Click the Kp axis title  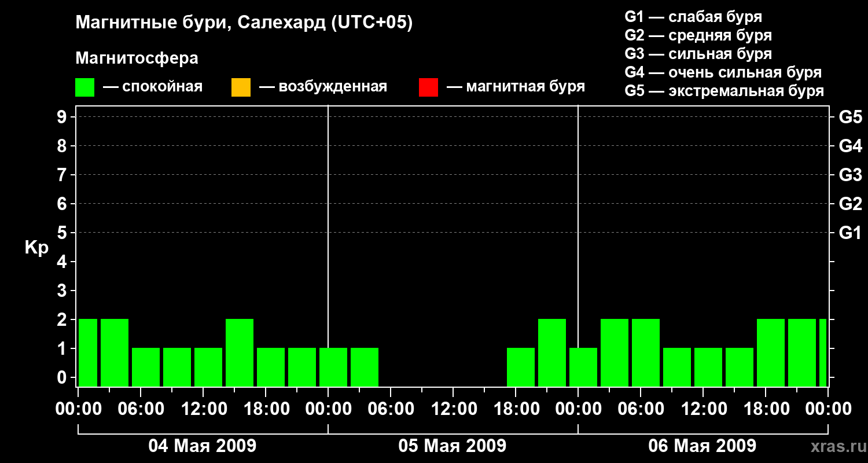coord(36,248)
